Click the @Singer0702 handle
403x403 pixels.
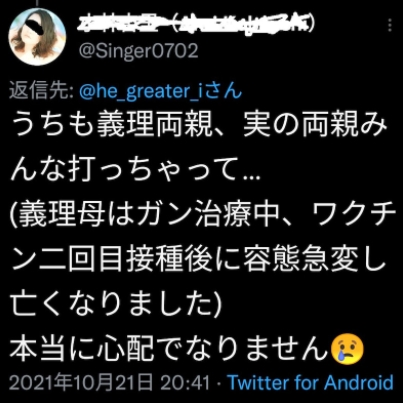point(138,51)
